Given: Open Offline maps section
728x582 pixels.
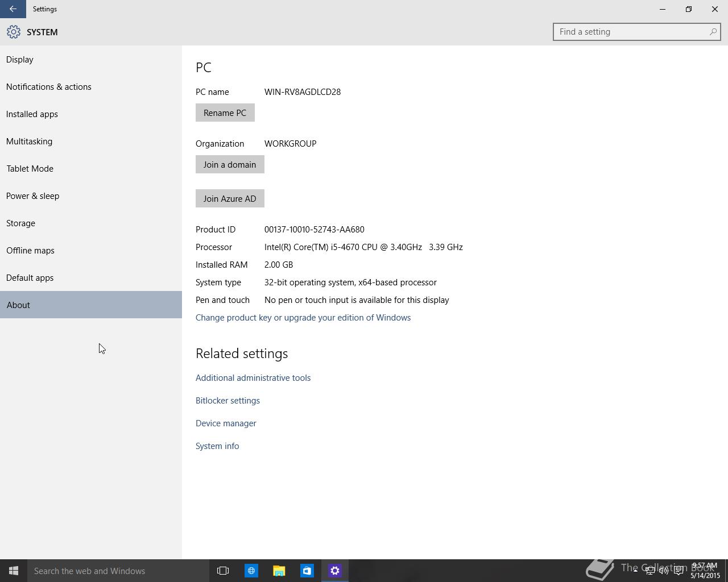Looking at the screenshot, I should (x=91, y=250).
